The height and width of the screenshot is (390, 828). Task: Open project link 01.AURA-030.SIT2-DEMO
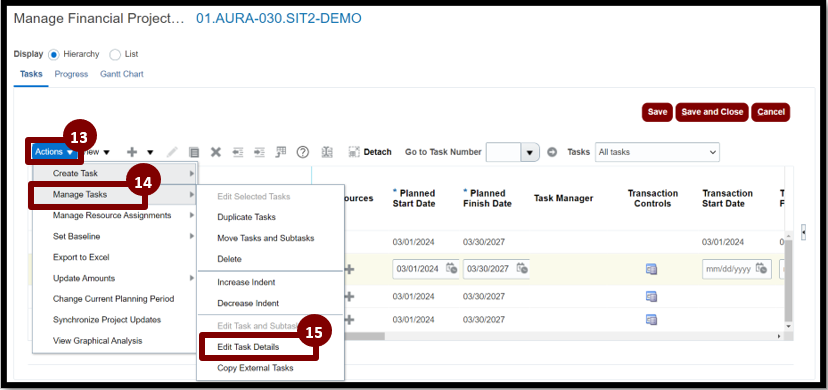pyautogui.click(x=279, y=18)
